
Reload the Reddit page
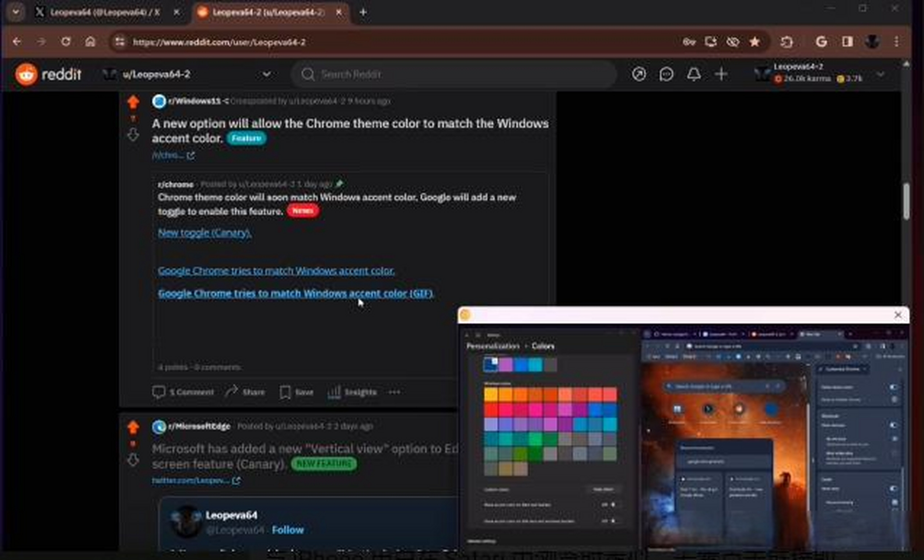tap(66, 42)
